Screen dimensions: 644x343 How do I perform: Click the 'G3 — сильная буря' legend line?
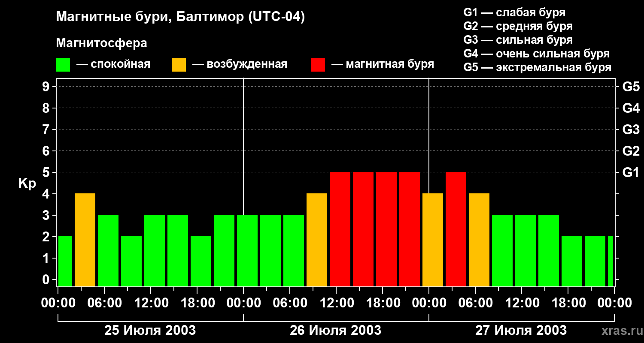[x=518, y=40]
